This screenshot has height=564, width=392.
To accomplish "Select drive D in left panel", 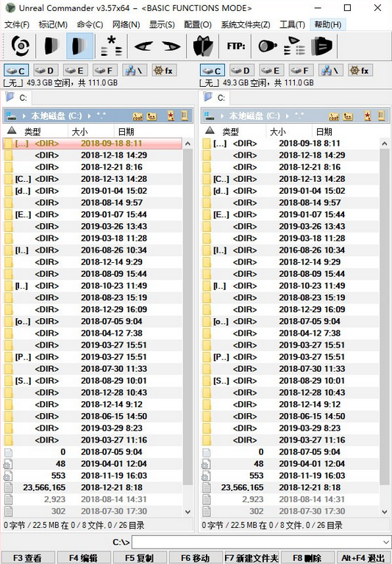I will point(46,71).
